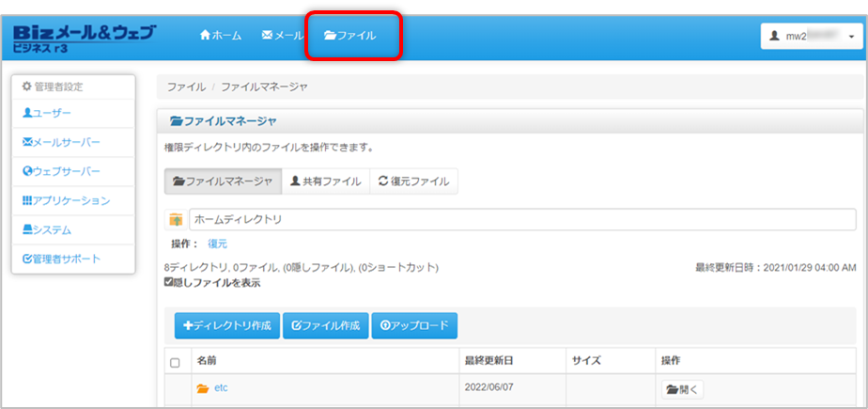
Task: Switch to 復元ファイル tab
Action: 413,181
